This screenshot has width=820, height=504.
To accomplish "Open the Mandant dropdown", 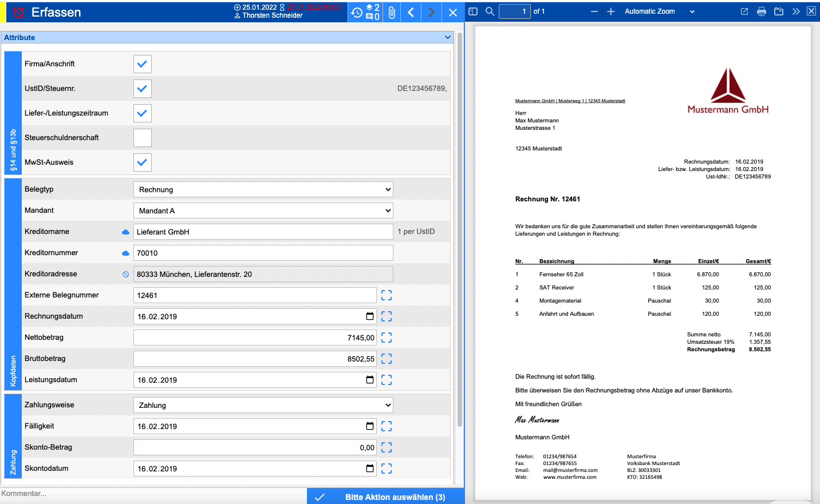I will click(263, 211).
